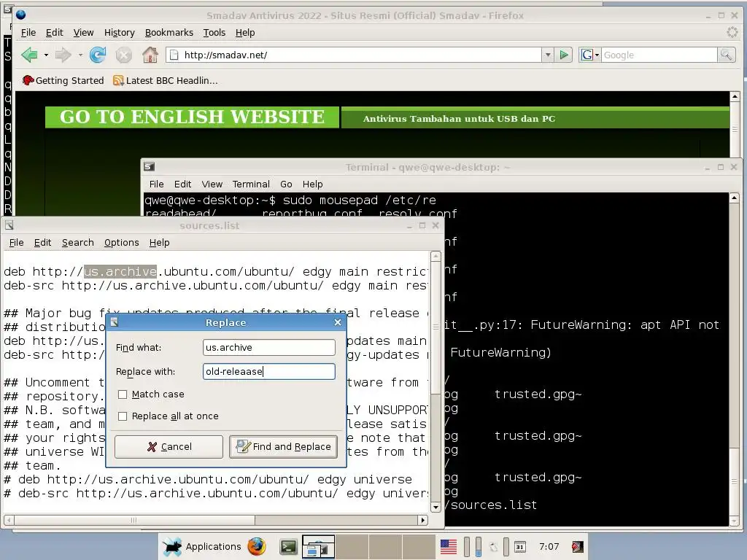Click the mouse icon in the panel
747x560 pixels.
tap(494, 547)
